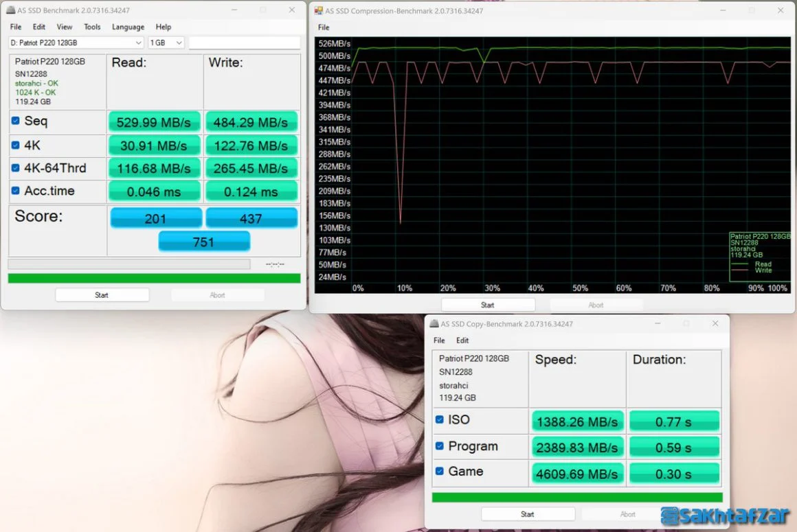Screen dimensions: 797x532
Task: Click the 1024 K - OK alignment status
Action: (36, 93)
